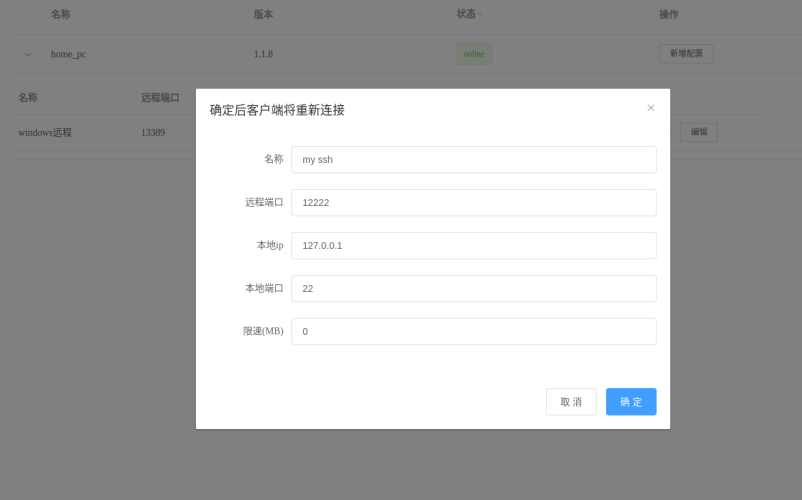Click the 确定 confirm button
This screenshot has width=802, height=500.
[x=631, y=402]
